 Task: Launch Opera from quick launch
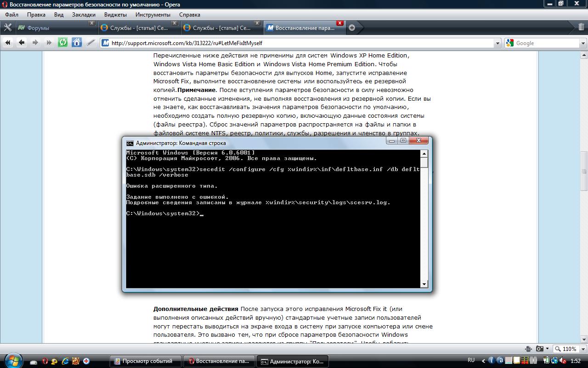pos(45,361)
